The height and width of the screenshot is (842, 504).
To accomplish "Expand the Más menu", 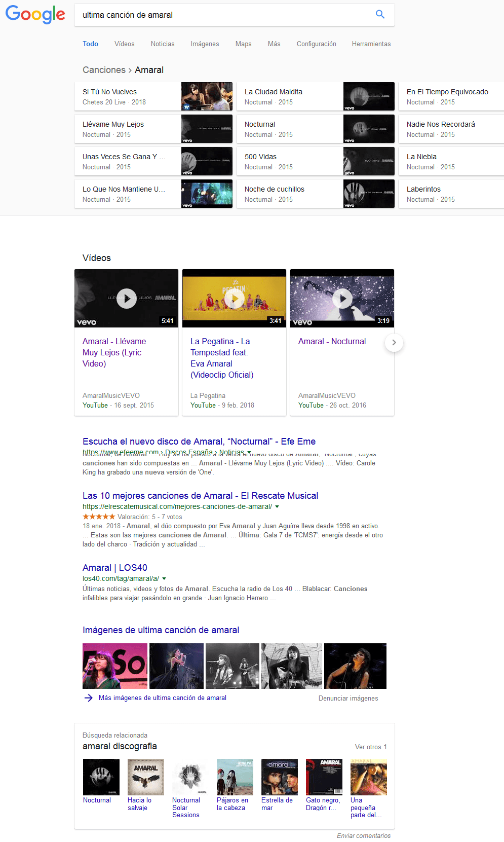I will tap(274, 44).
